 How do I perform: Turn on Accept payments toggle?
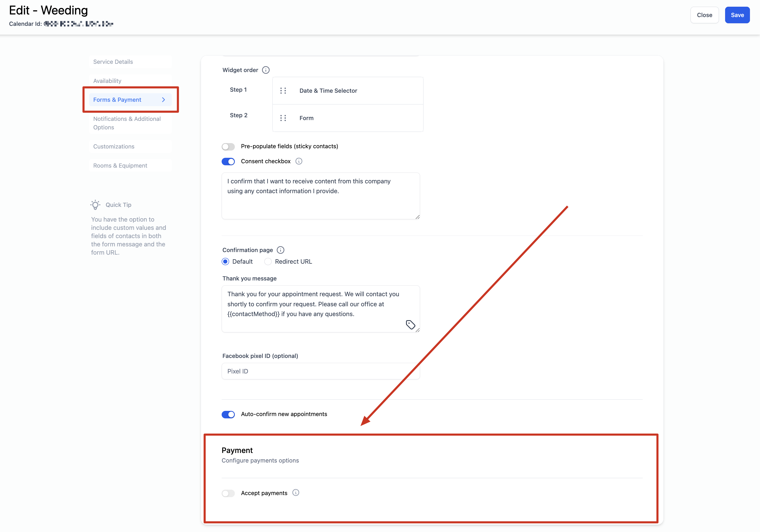coord(228,493)
